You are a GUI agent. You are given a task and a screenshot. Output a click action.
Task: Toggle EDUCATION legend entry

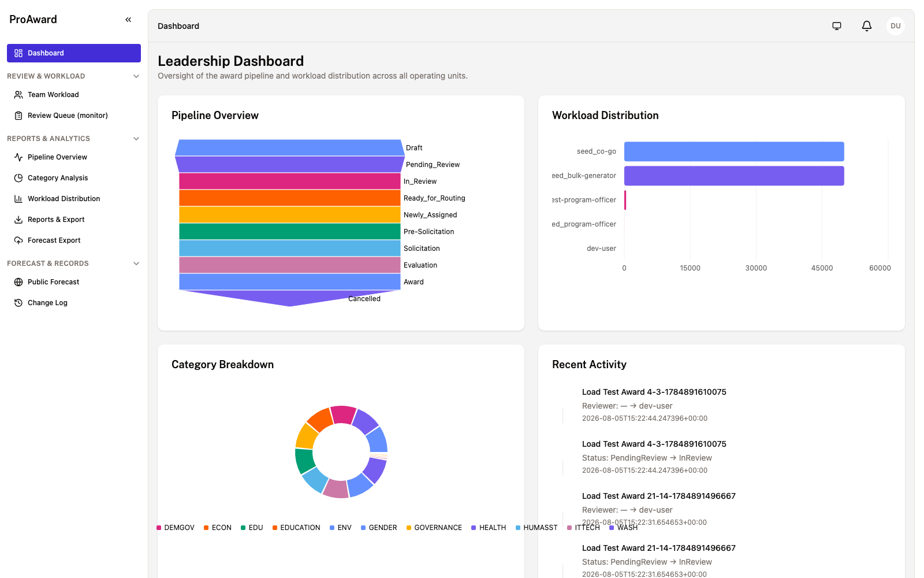pos(296,528)
